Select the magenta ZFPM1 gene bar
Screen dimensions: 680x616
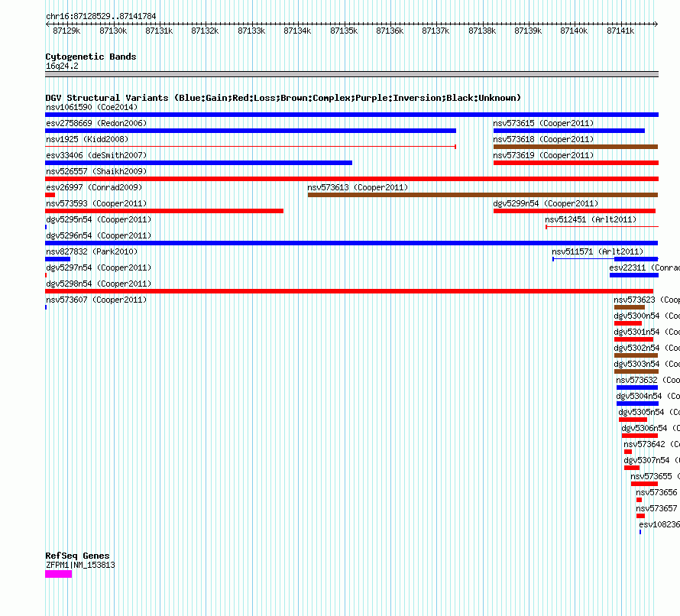59,574
